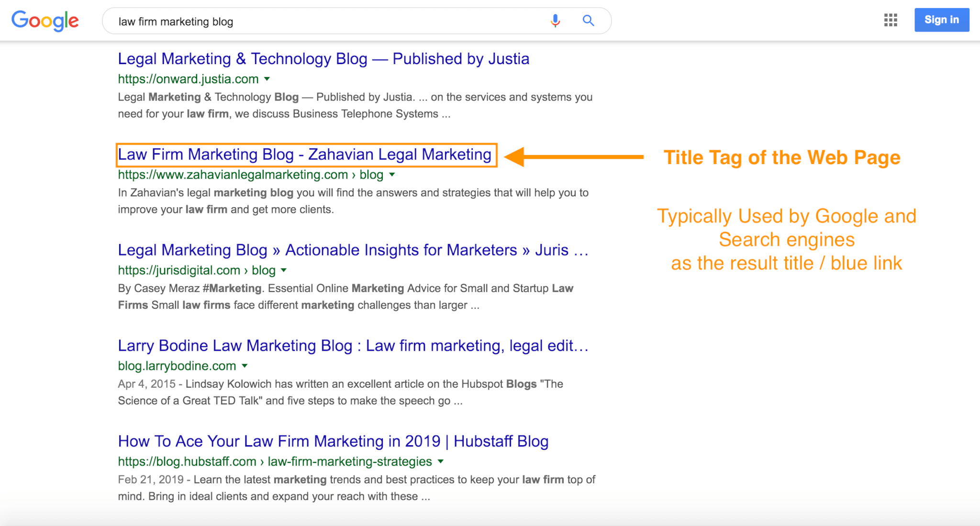This screenshot has height=526, width=980.
Task: Open Larry Bodine Law Marketing Blog result
Action: coord(353,346)
